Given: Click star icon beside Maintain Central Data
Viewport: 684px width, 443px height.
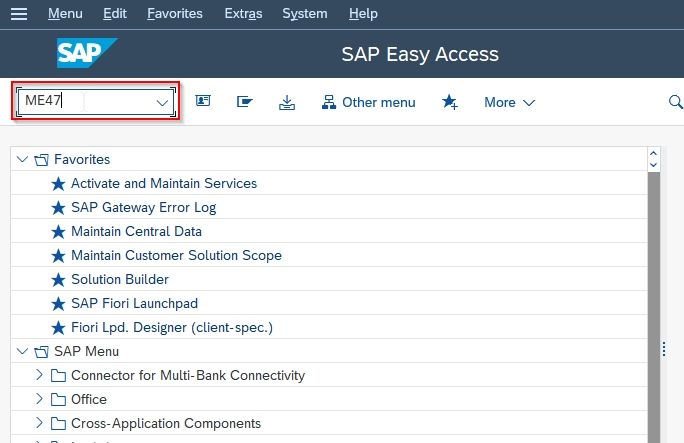Looking at the screenshot, I should (x=58, y=232).
